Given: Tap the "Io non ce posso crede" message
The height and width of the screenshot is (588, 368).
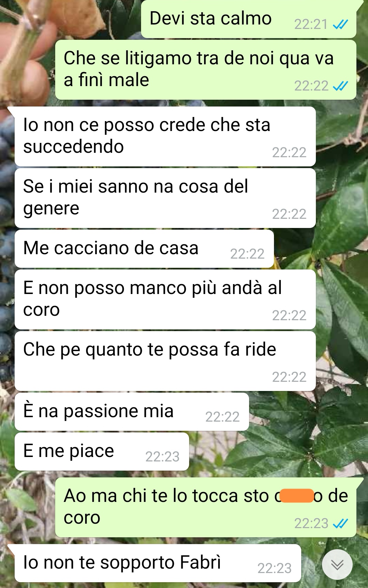Looking at the screenshot, I should (165, 136).
